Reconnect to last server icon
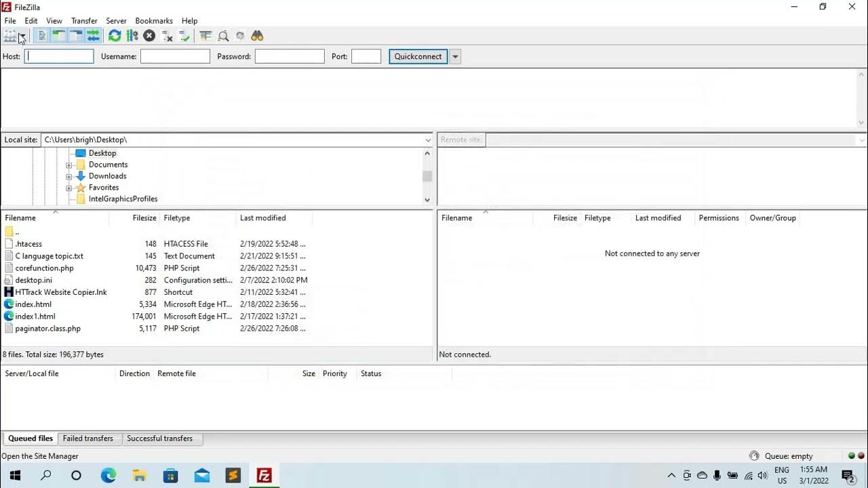Viewport: 868px width, 488px height. pyautogui.click(x=184, y=36)
